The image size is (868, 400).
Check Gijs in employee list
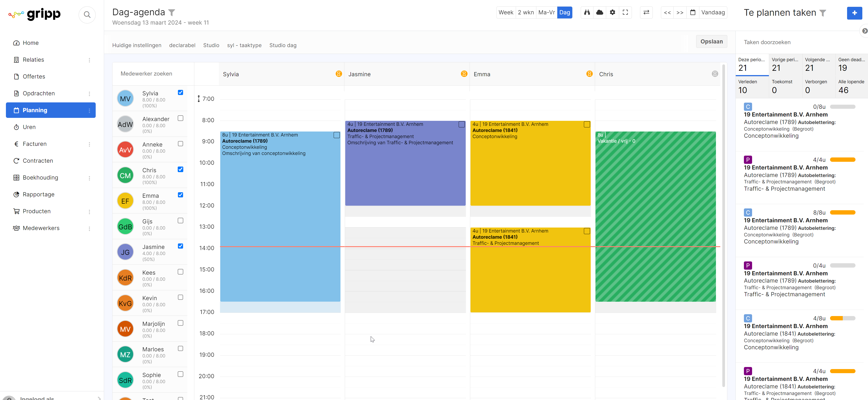(180, 220)
